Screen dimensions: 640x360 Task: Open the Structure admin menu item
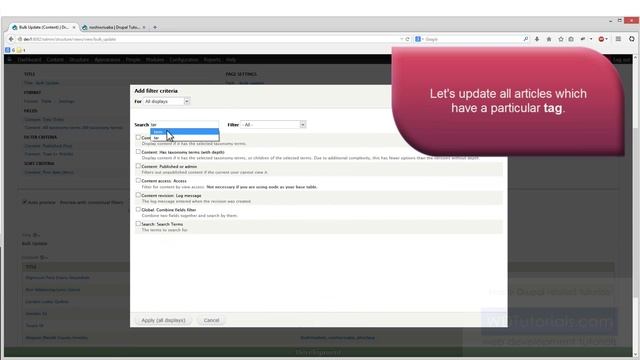pos(79,60)
